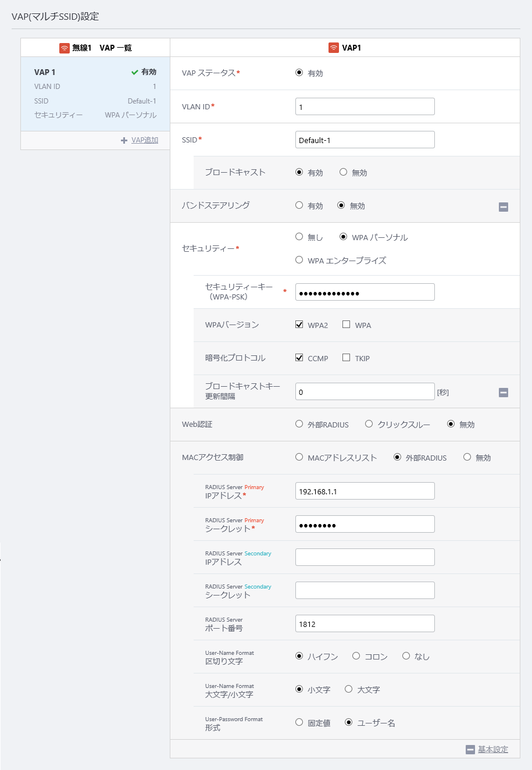Collapse the バンドステアリング section
Viewport: 532px width, 770px height.
[x=504, y=206]
